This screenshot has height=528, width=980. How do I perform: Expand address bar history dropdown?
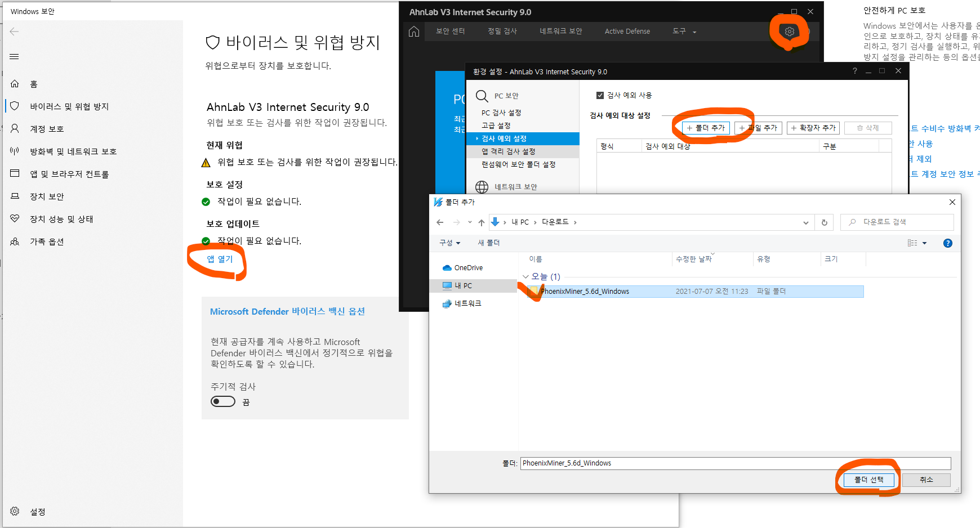click(x=806, y=222)
